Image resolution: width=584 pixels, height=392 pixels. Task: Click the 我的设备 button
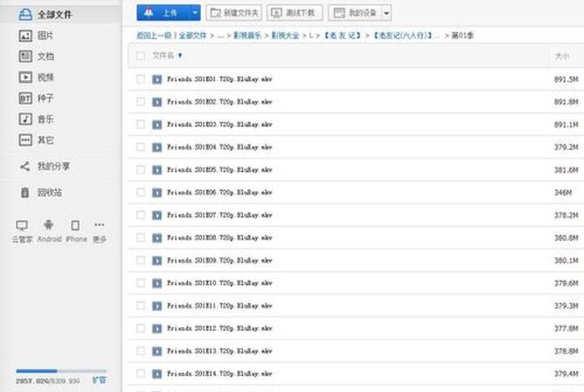pos(355,13)
